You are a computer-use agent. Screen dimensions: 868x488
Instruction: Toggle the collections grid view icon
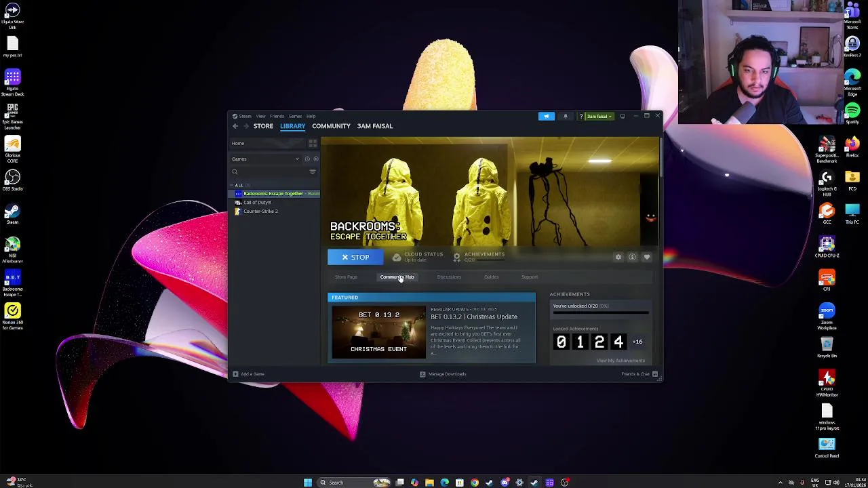pyautogui.click(x=313, y=143)
